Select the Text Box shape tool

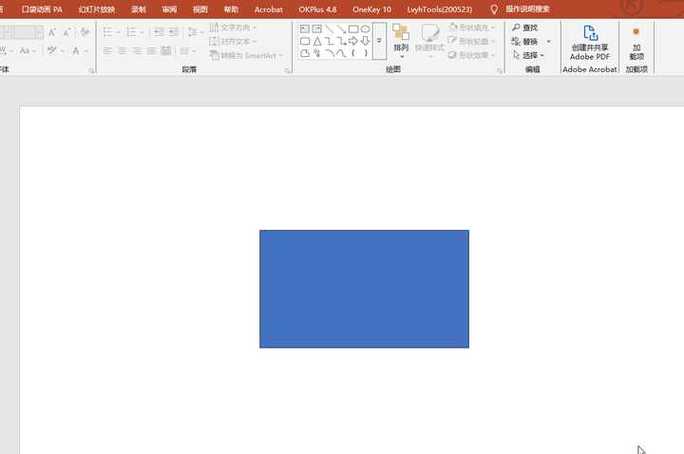tap(305, 29)
